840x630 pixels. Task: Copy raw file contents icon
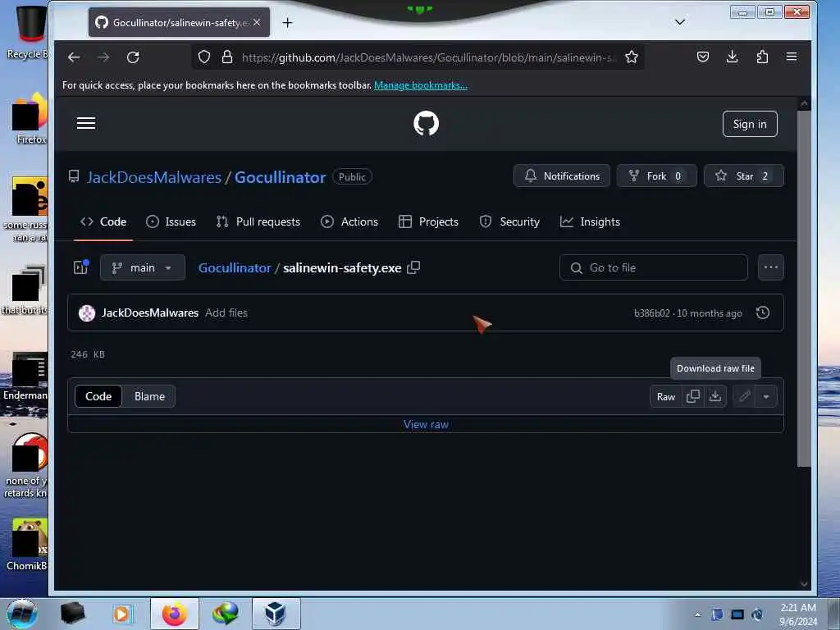[x=692, y=396]
